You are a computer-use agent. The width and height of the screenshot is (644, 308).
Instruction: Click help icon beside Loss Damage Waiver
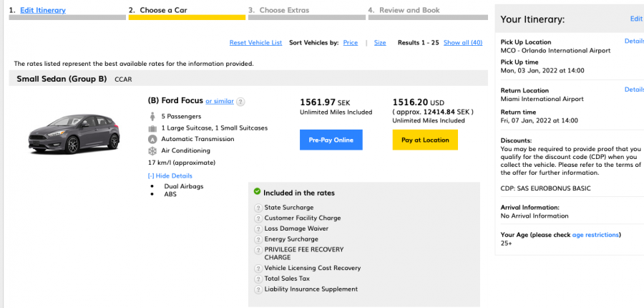pyautogui.click(x=258, y=228)
